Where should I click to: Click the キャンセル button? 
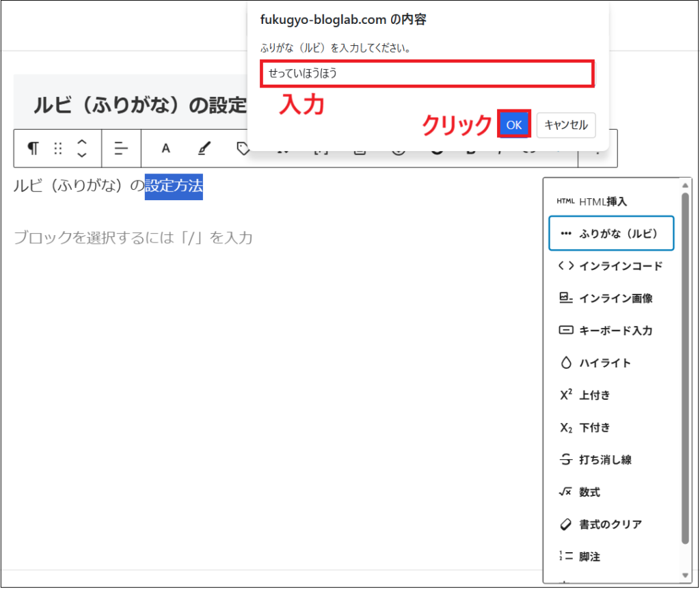pos(565,125)
